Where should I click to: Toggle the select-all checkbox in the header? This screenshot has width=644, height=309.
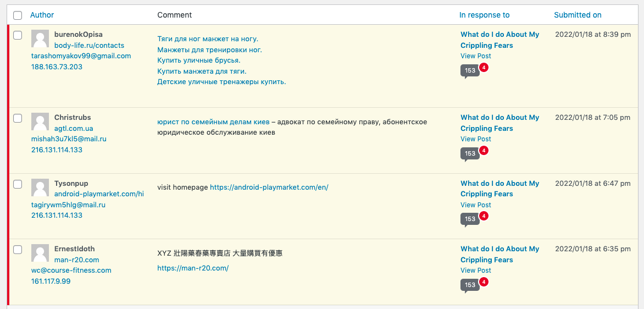tap(18, 15)
